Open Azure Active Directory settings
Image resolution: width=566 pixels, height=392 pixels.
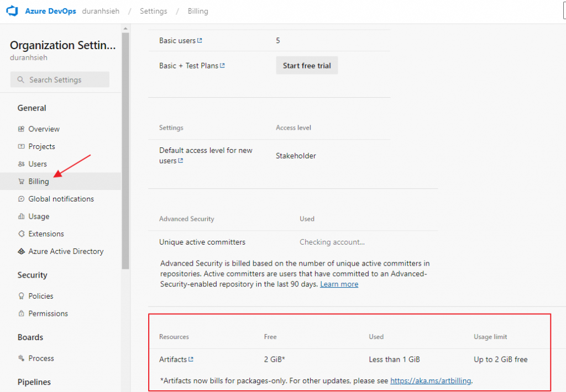[x=66, y=251]
